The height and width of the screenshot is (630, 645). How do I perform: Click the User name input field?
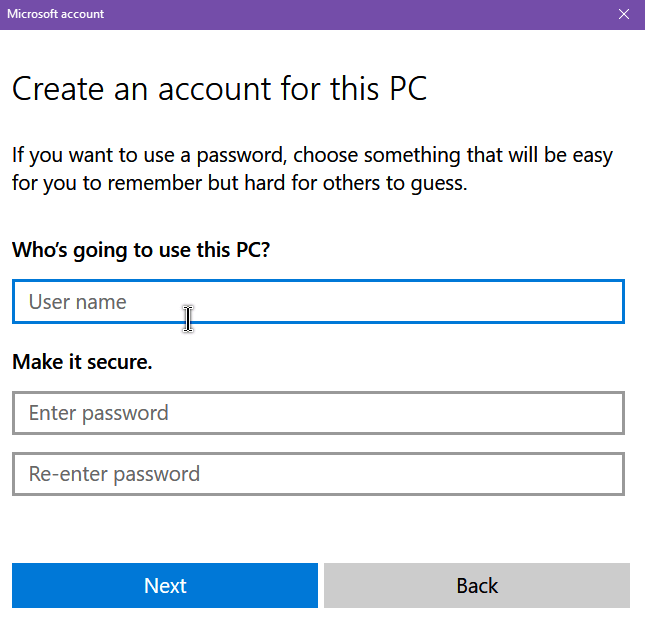[x=318, y=301]
